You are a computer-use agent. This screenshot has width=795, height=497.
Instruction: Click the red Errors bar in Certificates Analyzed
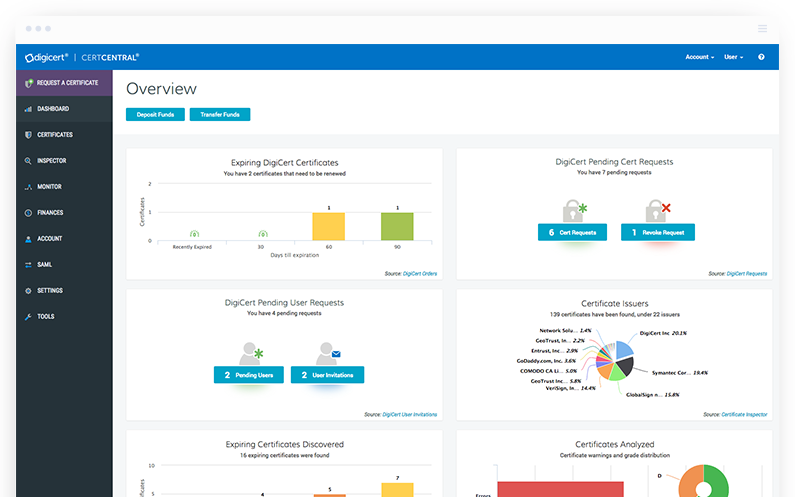560,489
